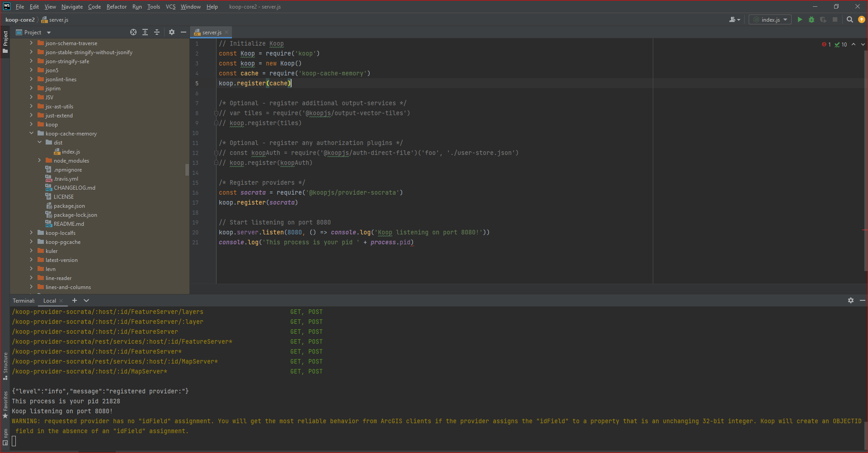The image size is (868, 453).
Task: Open the Refactor menu
Action: (x=117, y=7)
